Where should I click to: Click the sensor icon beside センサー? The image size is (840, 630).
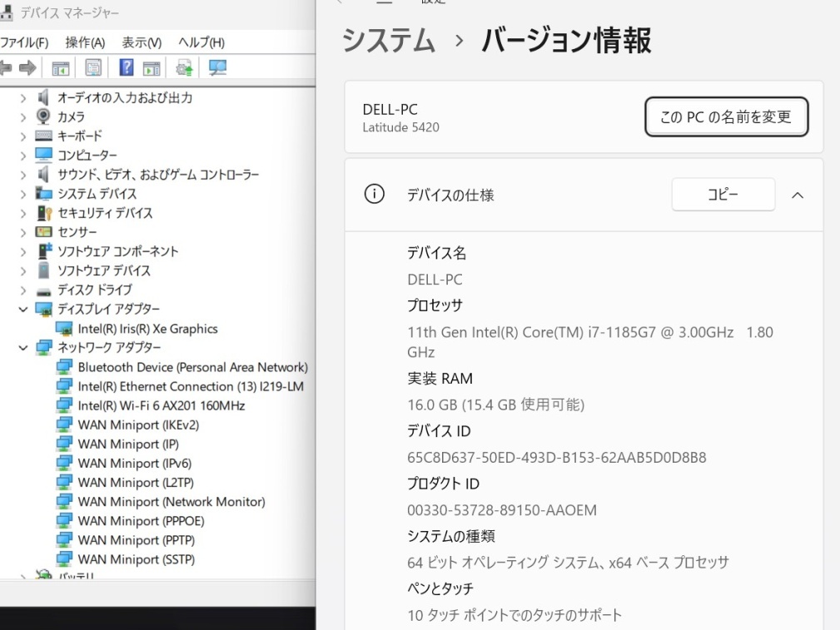[x=43, y=232]
